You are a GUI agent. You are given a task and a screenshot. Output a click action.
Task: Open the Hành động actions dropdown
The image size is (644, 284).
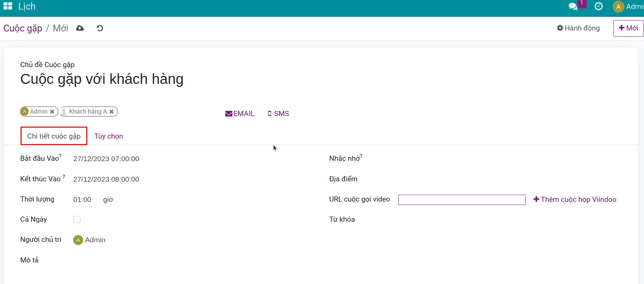click(578, 28)
